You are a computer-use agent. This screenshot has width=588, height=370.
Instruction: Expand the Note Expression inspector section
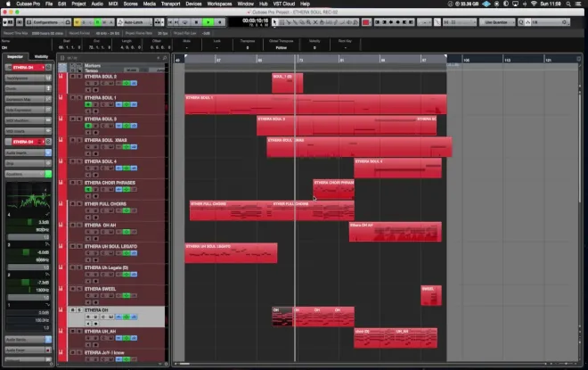(29, 110)
